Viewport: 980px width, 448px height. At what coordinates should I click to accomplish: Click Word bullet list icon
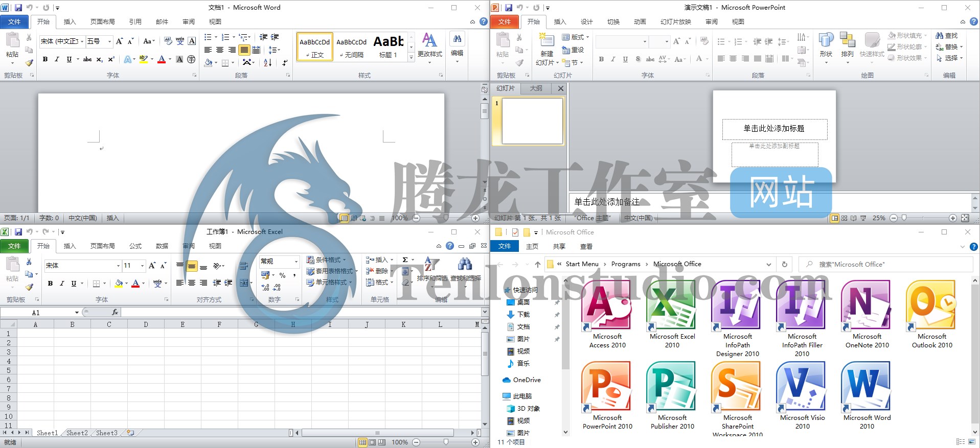pos(208,37)
